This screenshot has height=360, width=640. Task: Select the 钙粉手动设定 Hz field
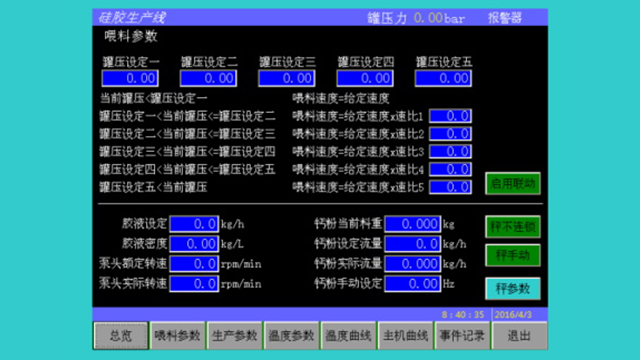click(x=413, y=284)
